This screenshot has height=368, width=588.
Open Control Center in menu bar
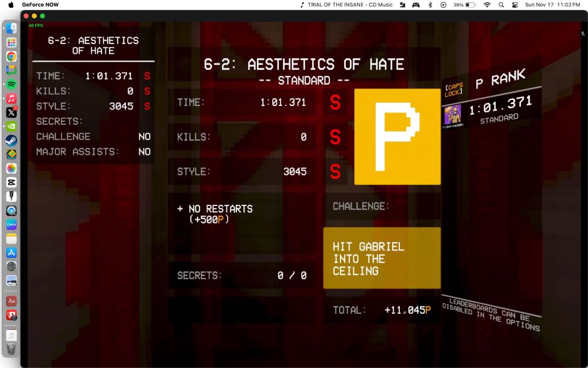pos(514,5)
